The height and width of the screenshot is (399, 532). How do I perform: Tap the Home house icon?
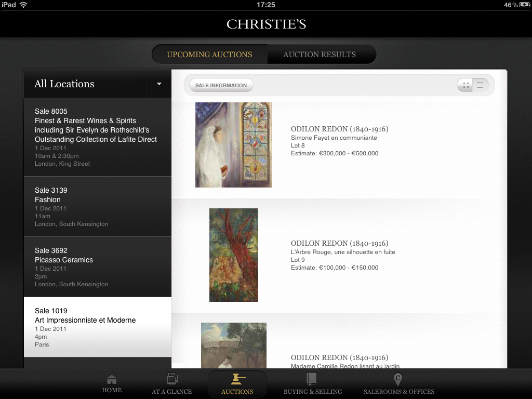coord(112,380)
